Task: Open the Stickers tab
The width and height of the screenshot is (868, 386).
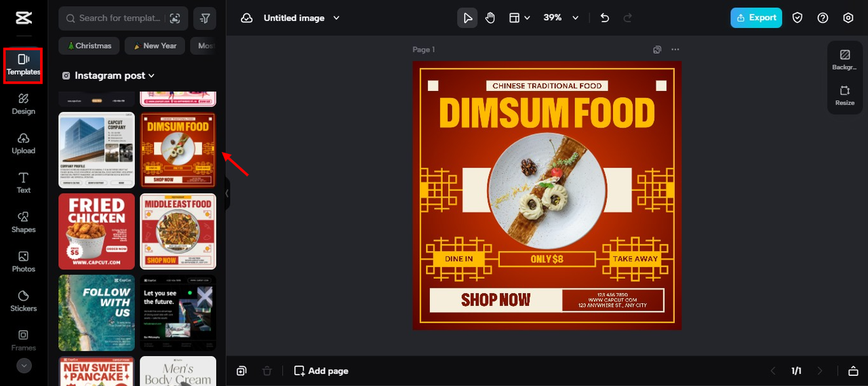Action: 23,301
